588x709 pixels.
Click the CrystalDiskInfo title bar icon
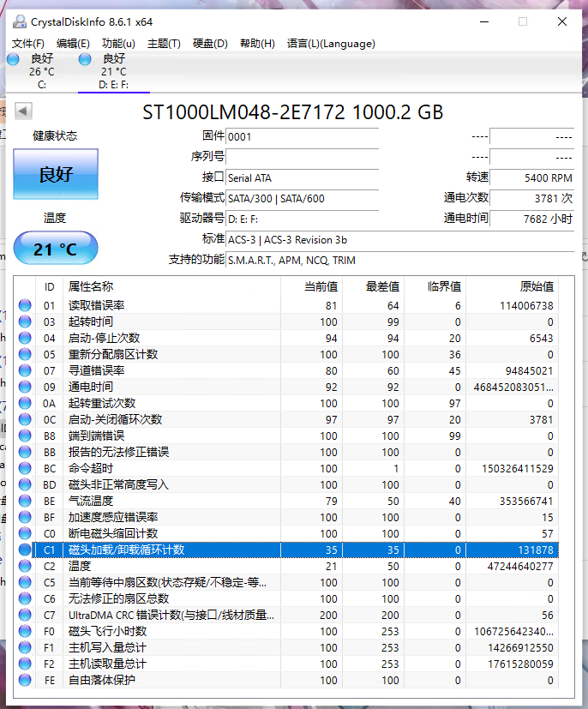pyautogui.click(x=20, y=21)
